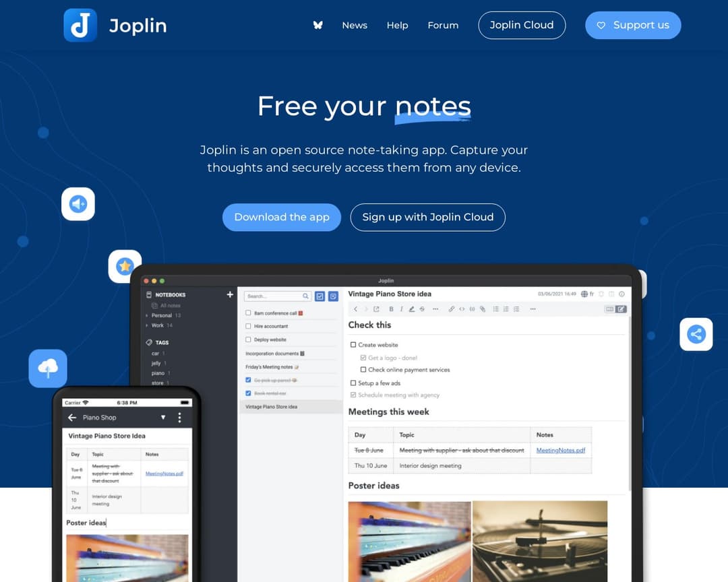Expand the Personal notebook in sidebar
Viewport: 728px width, 582px height.
coord(147,315)
